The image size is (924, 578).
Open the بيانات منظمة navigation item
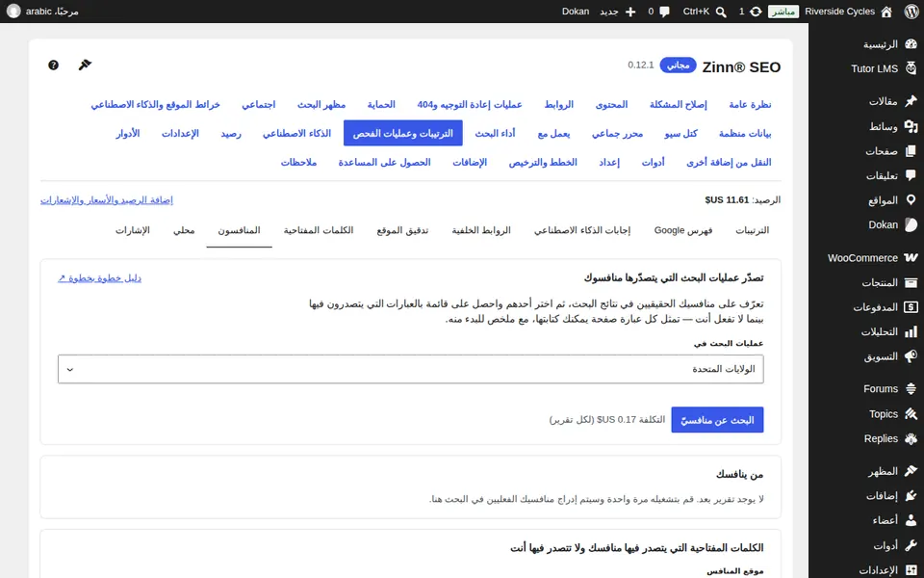coord(745,133)
